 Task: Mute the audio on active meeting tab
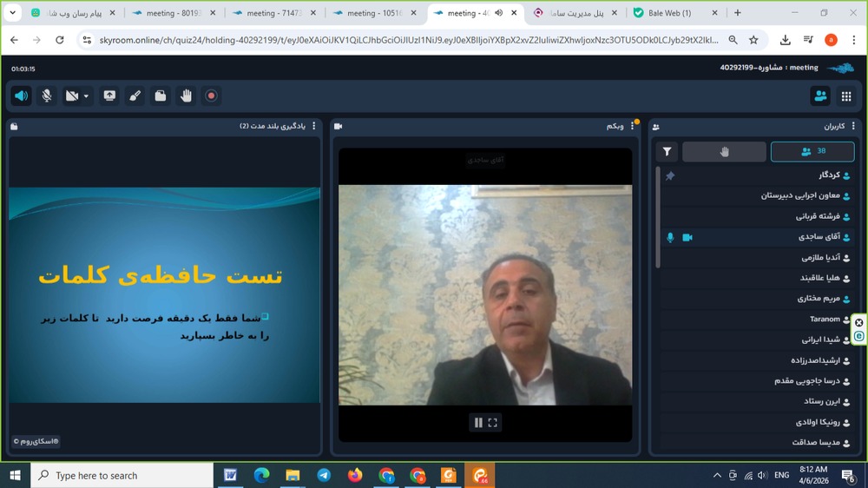[499, 13]
